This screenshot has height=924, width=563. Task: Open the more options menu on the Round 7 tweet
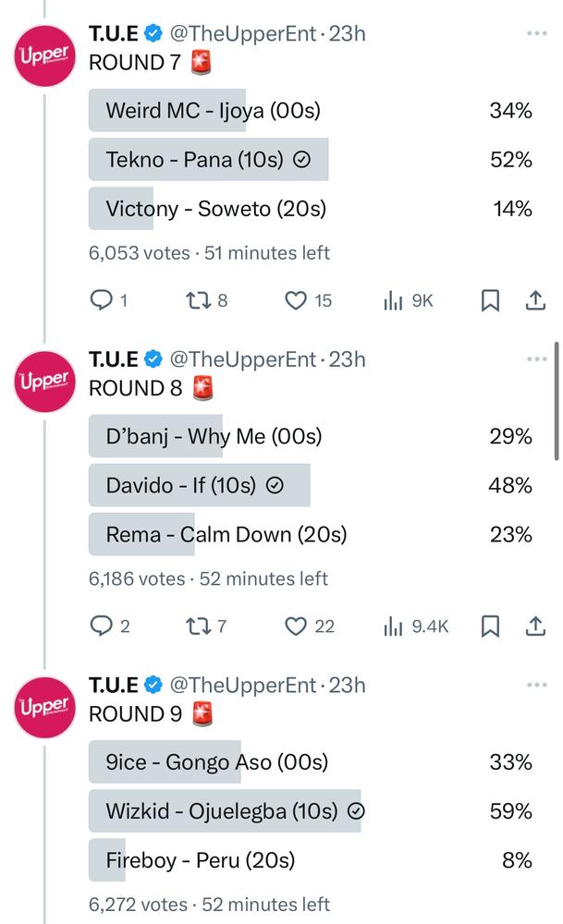[x=537, y=33]
